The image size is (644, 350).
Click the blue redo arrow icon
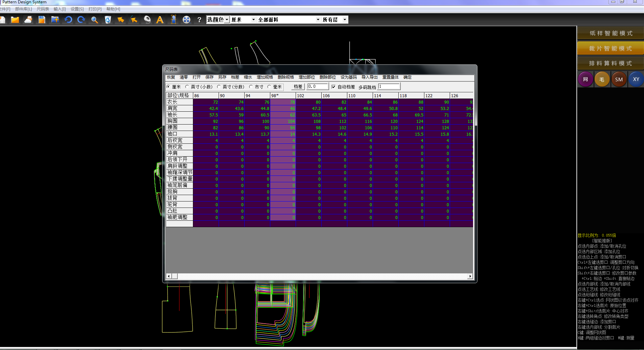coord(81,20)
